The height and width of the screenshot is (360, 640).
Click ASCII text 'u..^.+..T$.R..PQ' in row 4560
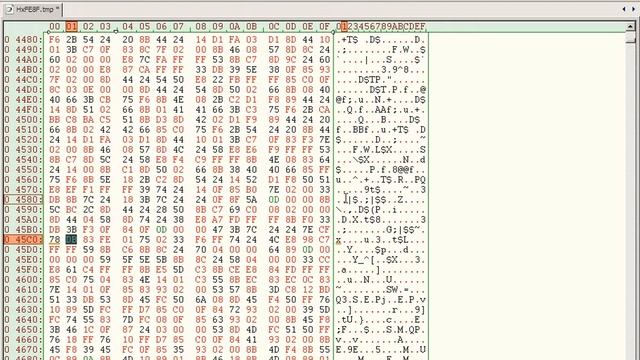click(381, 180)
